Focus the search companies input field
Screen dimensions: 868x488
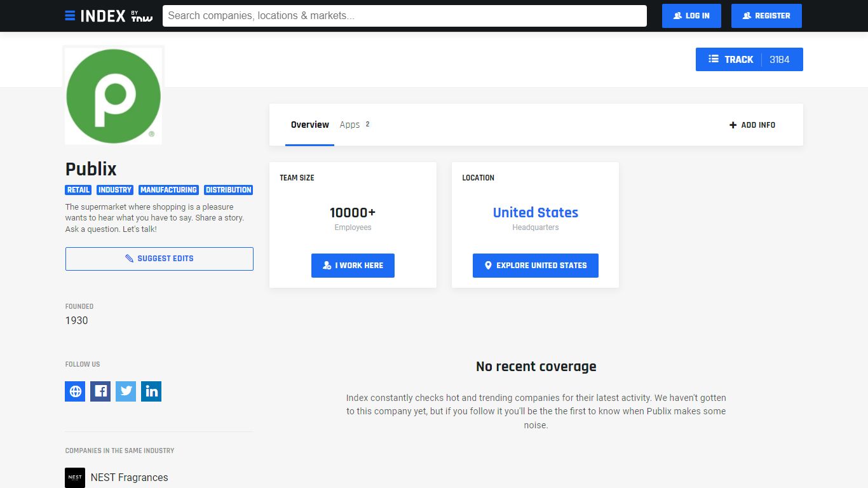point(405,16)
